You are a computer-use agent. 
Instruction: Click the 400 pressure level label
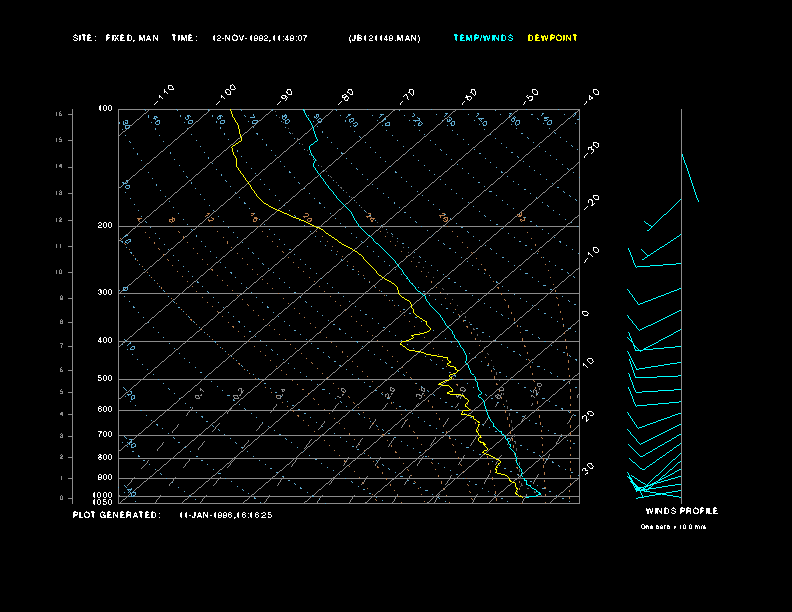tap(105, 340)
